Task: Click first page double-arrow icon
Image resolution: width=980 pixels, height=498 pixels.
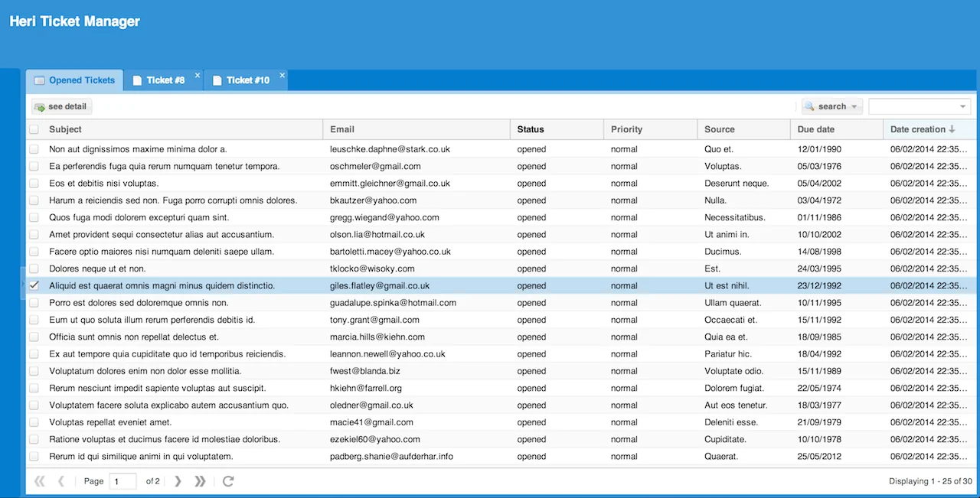Action: 38,481
